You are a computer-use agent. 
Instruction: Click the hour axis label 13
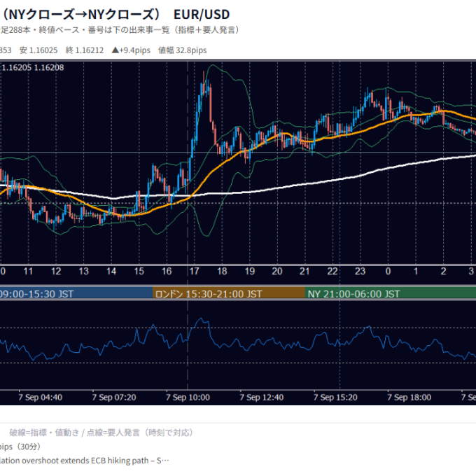pos(83,271)
